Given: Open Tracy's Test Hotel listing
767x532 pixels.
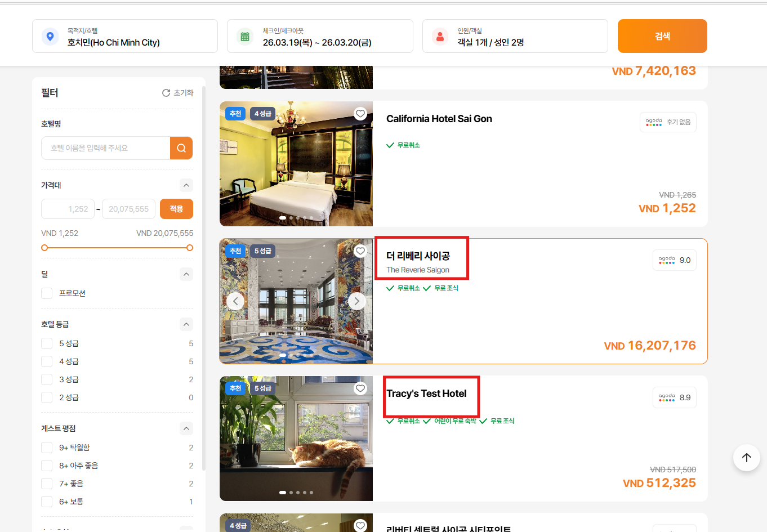Looking at the screenshot, I should tap(426, 394).
